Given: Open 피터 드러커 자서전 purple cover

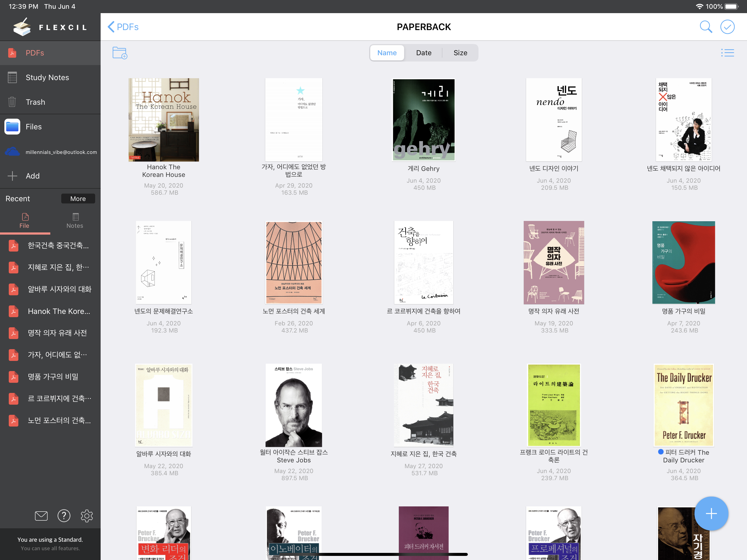Looking at the screenshot, I should [424, 533].
